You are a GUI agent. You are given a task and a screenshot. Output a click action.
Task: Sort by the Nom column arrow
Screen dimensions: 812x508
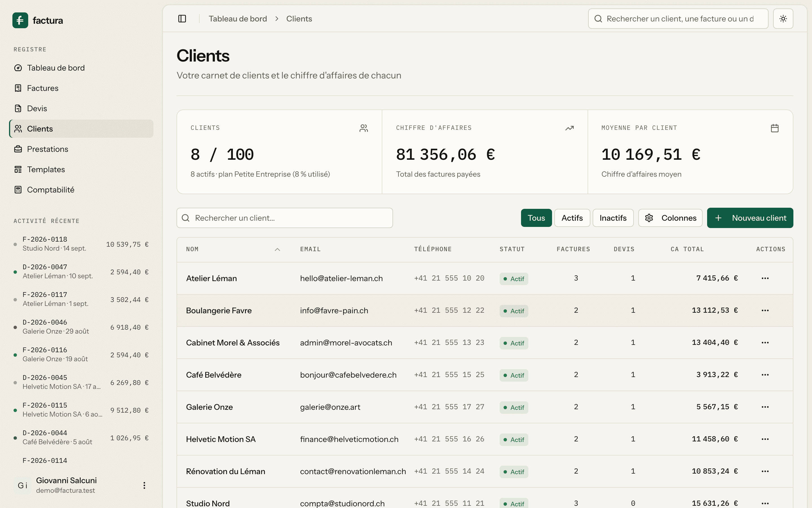coord(277,249)
